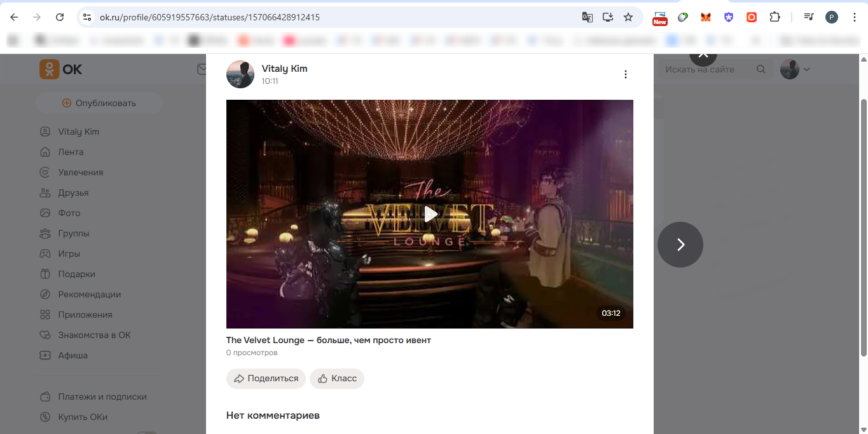Click the Класс like button
Image resolution: width=868 pixels, height=434 pixels.
[337, 378]
